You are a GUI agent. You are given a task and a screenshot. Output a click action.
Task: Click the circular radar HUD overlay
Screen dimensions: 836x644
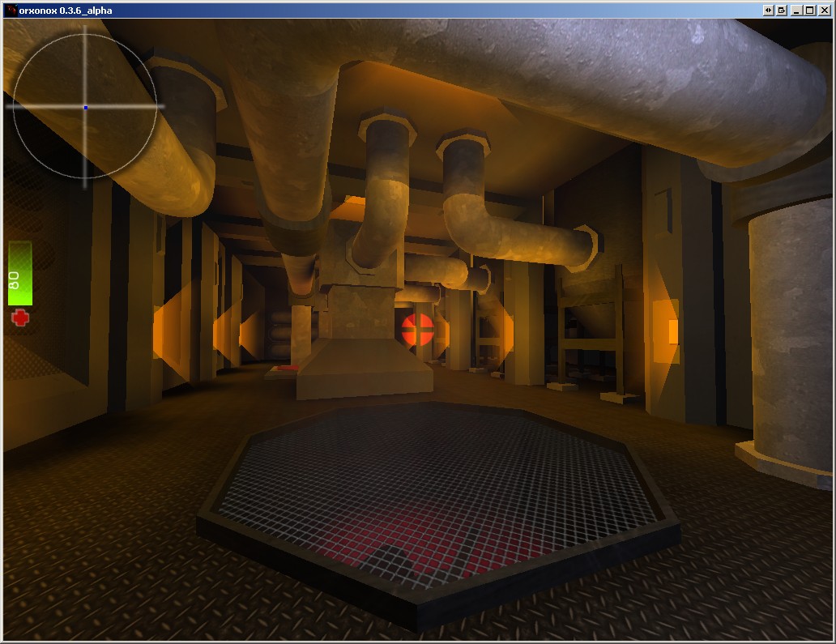85,107
